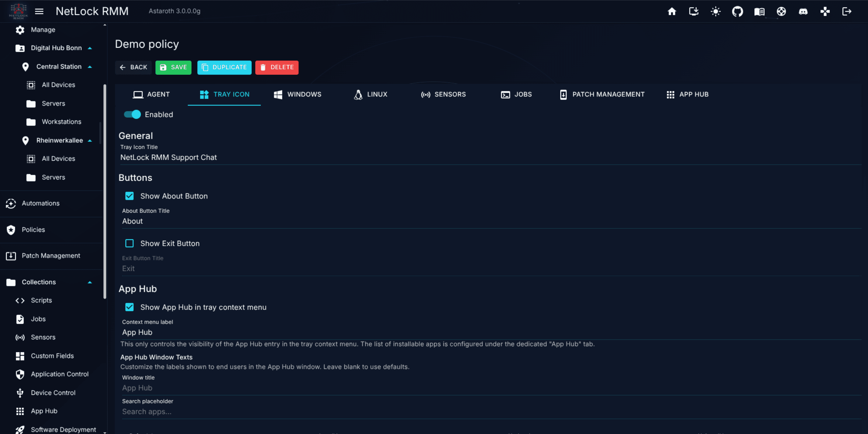Screen dimensions: 868x434
Task: Switch to the Agent tab
Action: coord(151,95)
